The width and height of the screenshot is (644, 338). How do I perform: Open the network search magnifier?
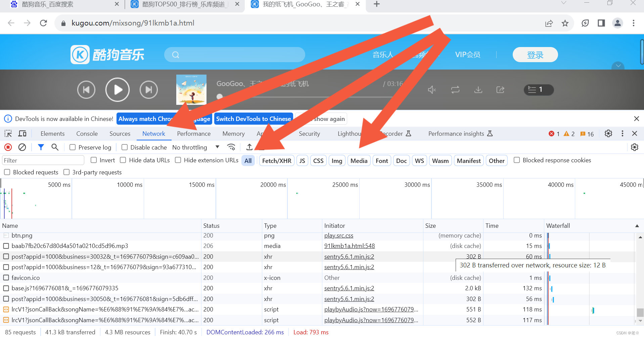point(55,147)
